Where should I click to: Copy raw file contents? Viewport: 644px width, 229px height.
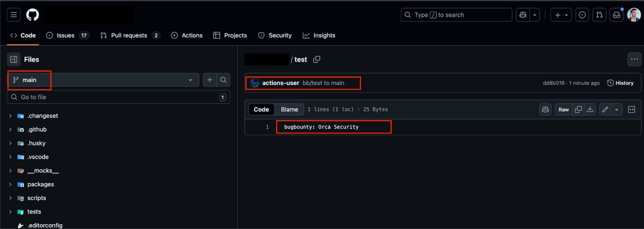578,109
